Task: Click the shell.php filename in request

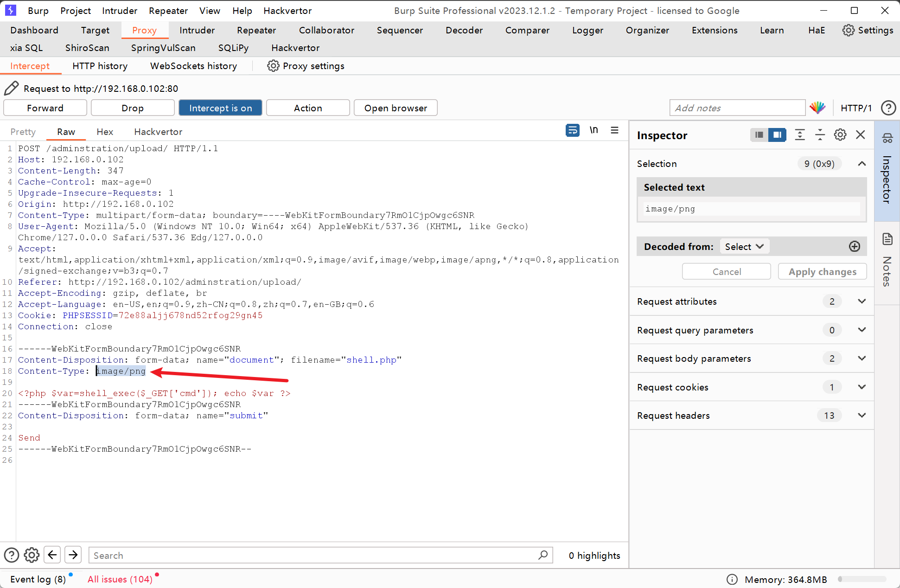Action: (371, 360)
